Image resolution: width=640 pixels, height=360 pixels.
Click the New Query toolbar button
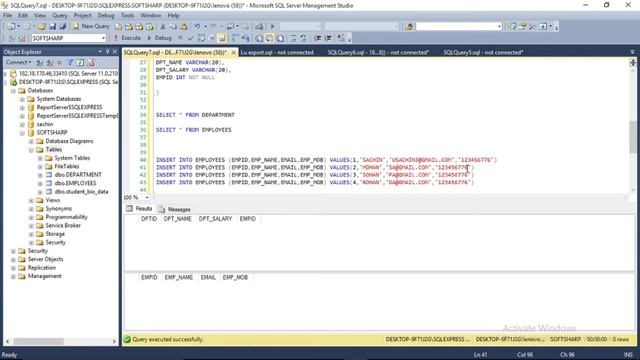click(x=91, y=26)
